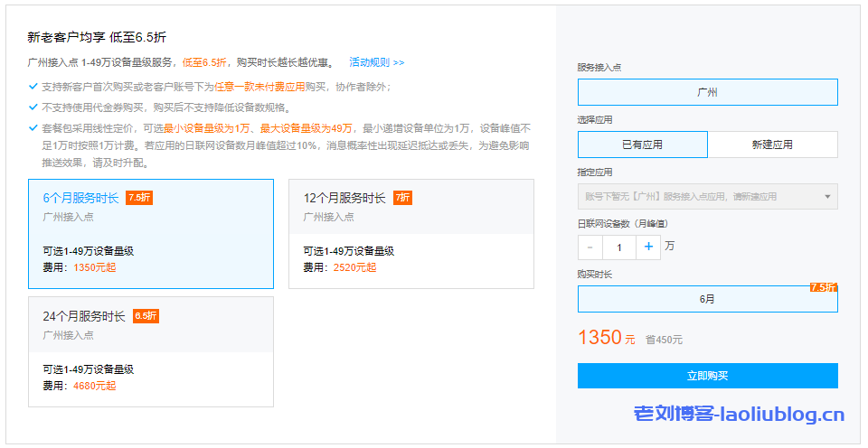
Task: Click the checkmark beside 套餐包采用线性定价
Action: 33,128
